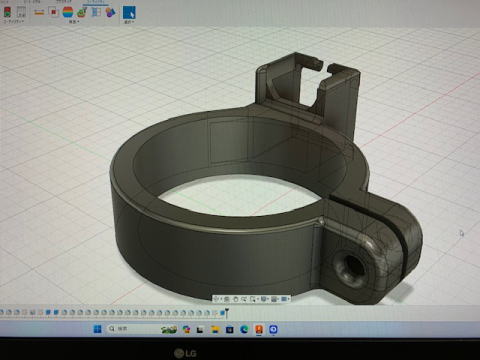Open the red-square Section Analysis tool
The image size is (480, 360).
click(53, 12)
